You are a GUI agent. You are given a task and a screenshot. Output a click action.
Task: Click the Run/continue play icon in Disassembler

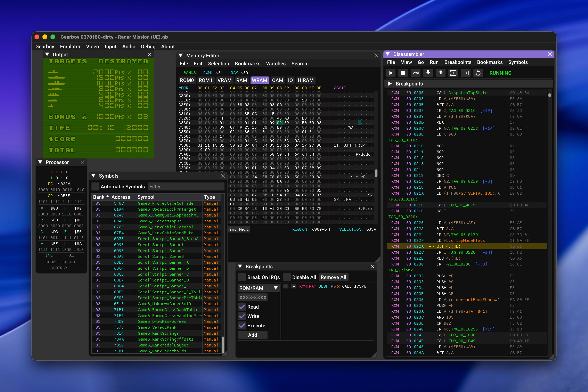click(391, 73)
